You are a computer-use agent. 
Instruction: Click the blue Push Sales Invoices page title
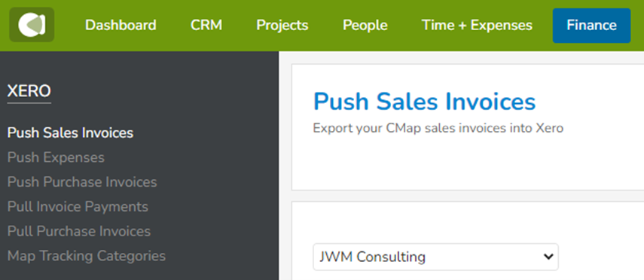coord(425,102)
